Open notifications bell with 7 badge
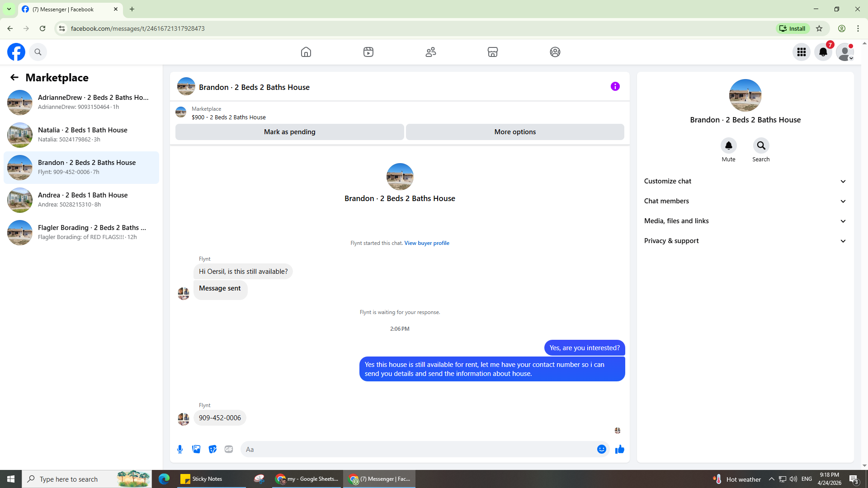This screenshot has height=488, width=868. click(823, 52)
